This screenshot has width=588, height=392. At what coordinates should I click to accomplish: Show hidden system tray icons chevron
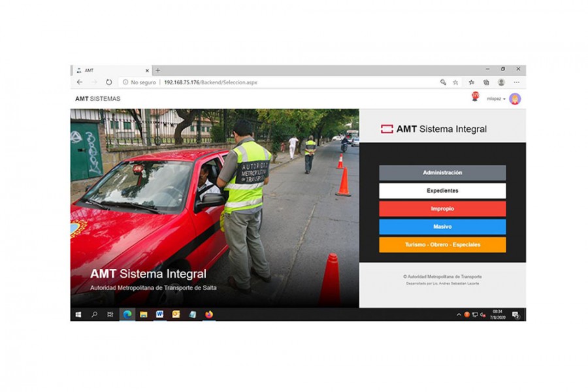coord(459,315)
